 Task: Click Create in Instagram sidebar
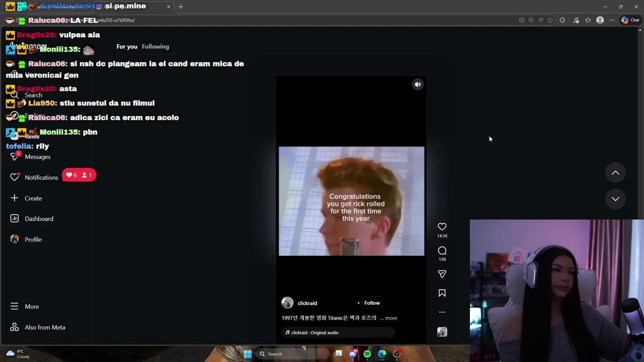33,198
